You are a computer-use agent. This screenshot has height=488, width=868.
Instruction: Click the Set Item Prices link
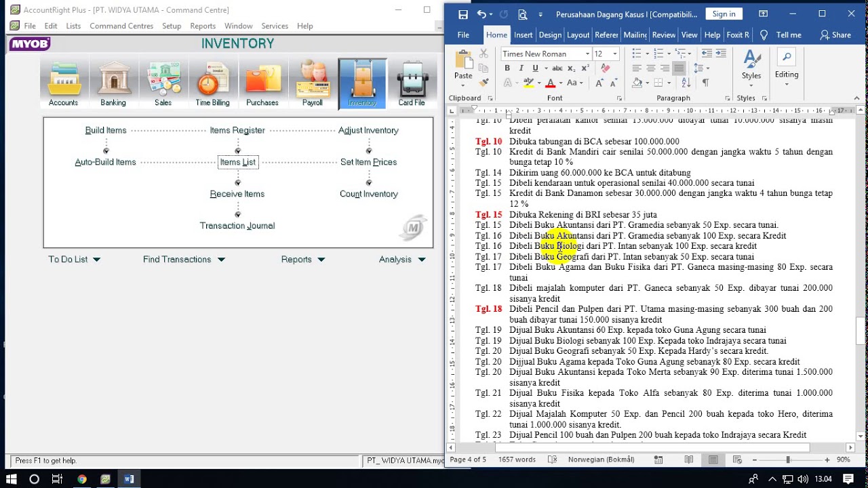click(368, 162)
